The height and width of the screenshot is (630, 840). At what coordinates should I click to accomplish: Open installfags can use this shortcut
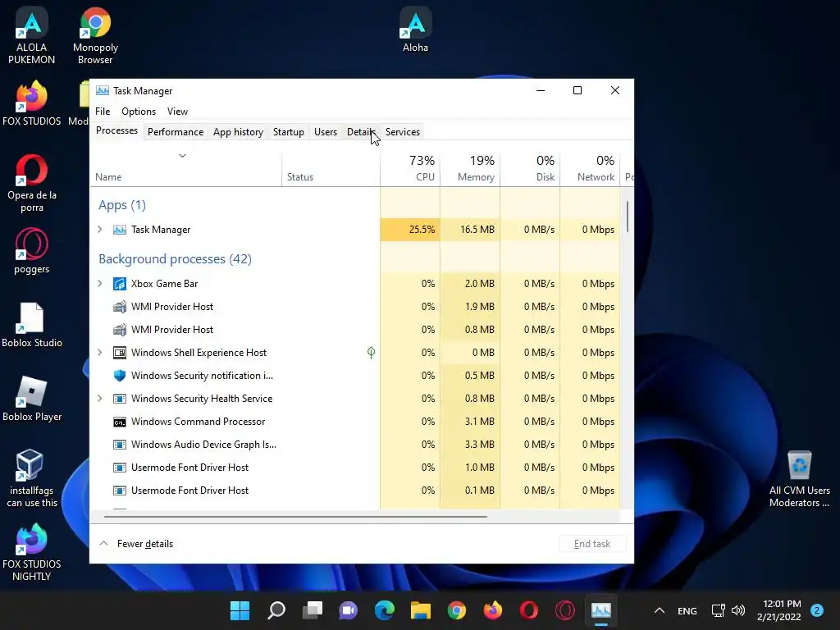32,478
